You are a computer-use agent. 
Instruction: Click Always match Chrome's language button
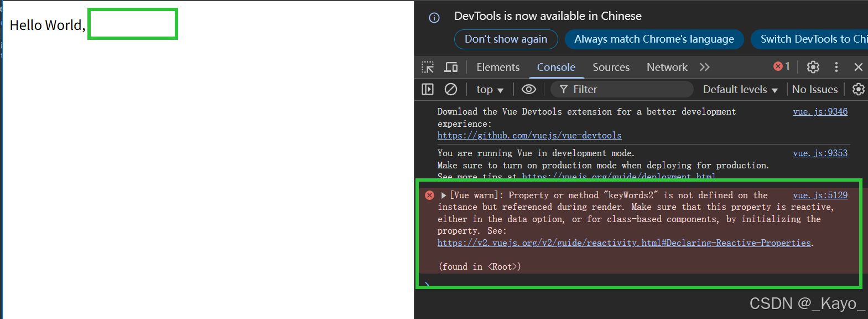tap(654, 39)
